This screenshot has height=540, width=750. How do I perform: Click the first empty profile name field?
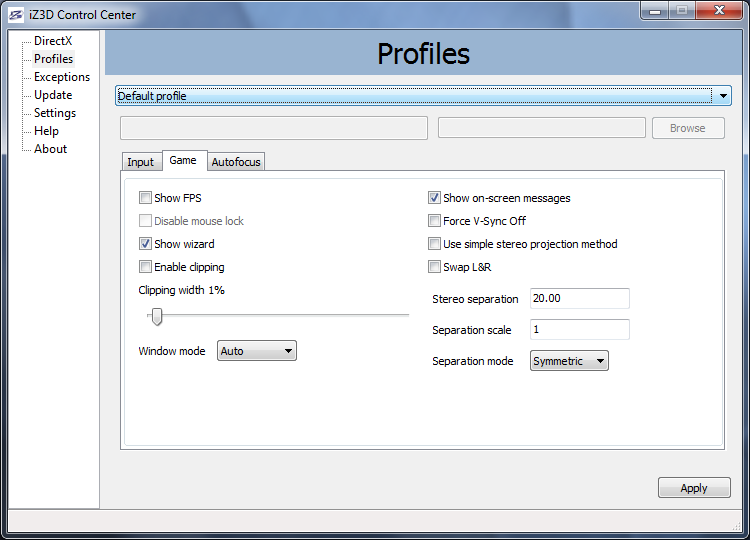click(274, 128)
